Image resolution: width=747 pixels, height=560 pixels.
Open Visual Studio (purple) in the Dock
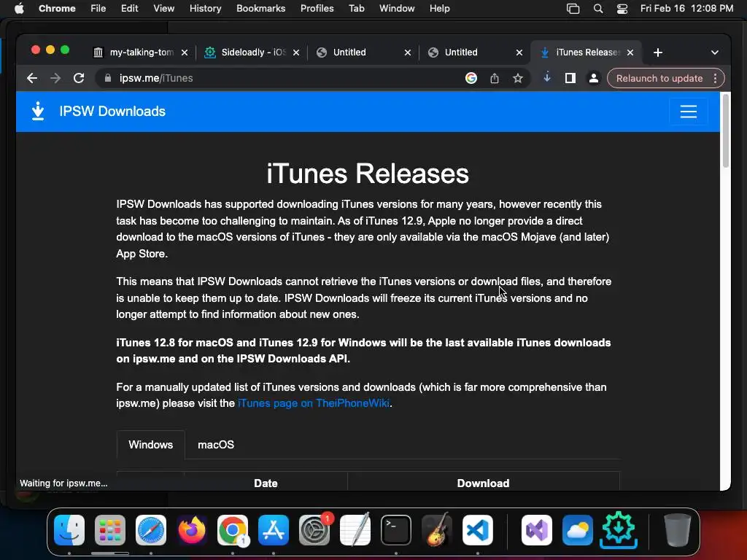tap(537, 529)
